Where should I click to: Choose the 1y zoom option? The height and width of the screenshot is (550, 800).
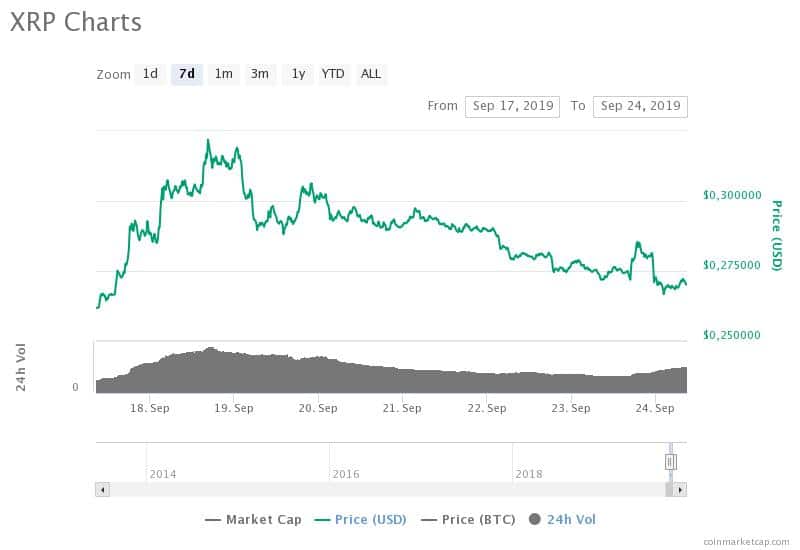point(298,74)
